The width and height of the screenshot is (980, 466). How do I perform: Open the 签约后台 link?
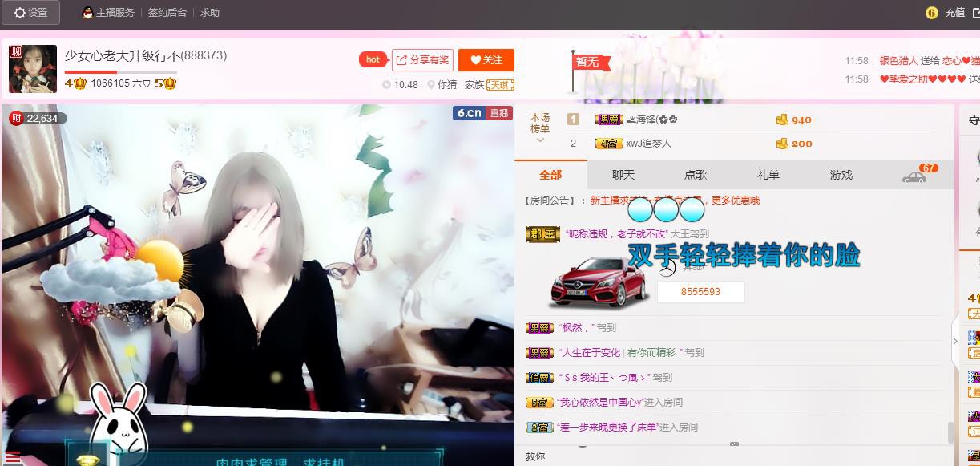167,13
